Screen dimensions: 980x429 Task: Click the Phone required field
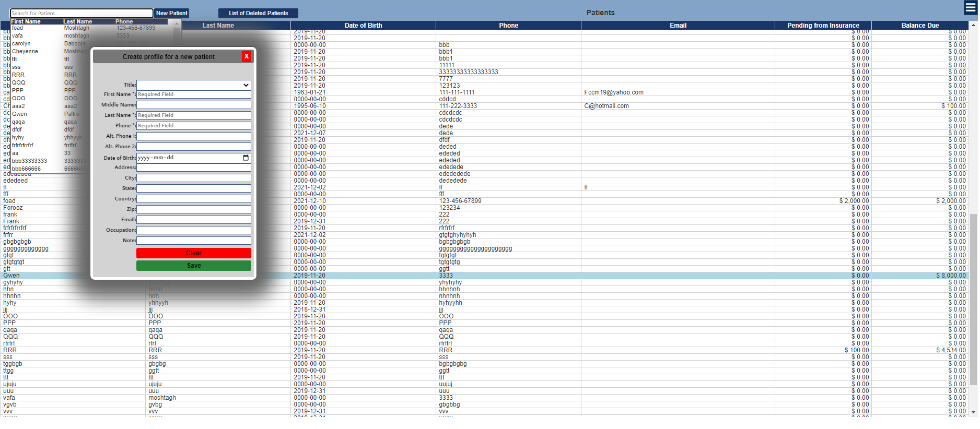click(x=193, y=126)
